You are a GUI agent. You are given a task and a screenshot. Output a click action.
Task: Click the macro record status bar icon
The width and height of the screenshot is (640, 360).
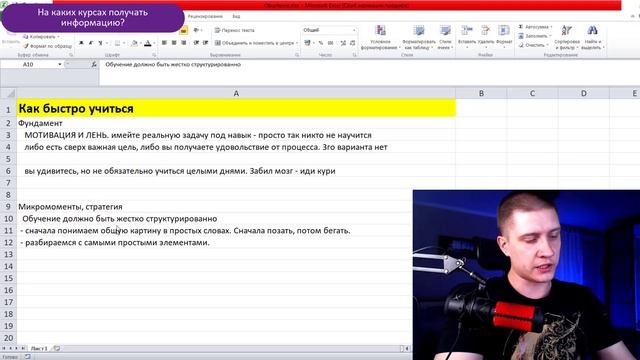(27, 357)
